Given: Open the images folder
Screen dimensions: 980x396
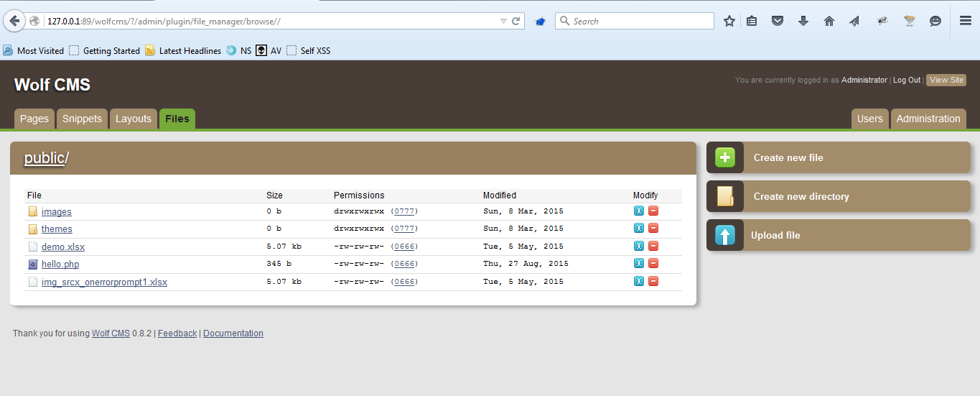Looking at the screenshot, I should tap(57, 212).
